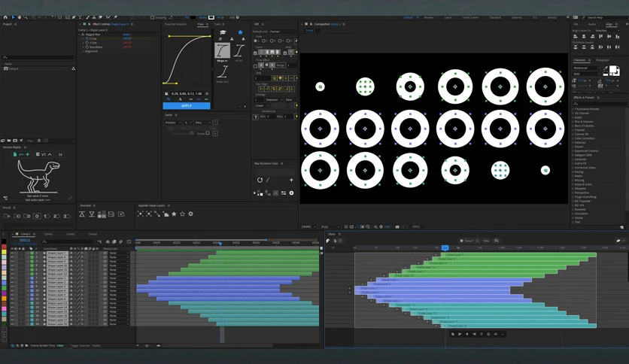Open the Default unit Frames dropdown in Rift
The width and height of the screenshot is (629, 364).
click(282, 32)
